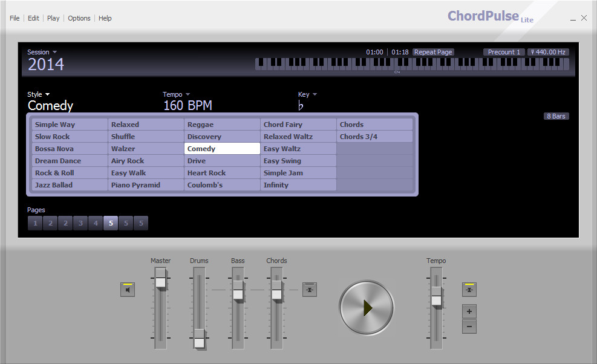Choose the Piano Pyramid style

coord(146,185)
